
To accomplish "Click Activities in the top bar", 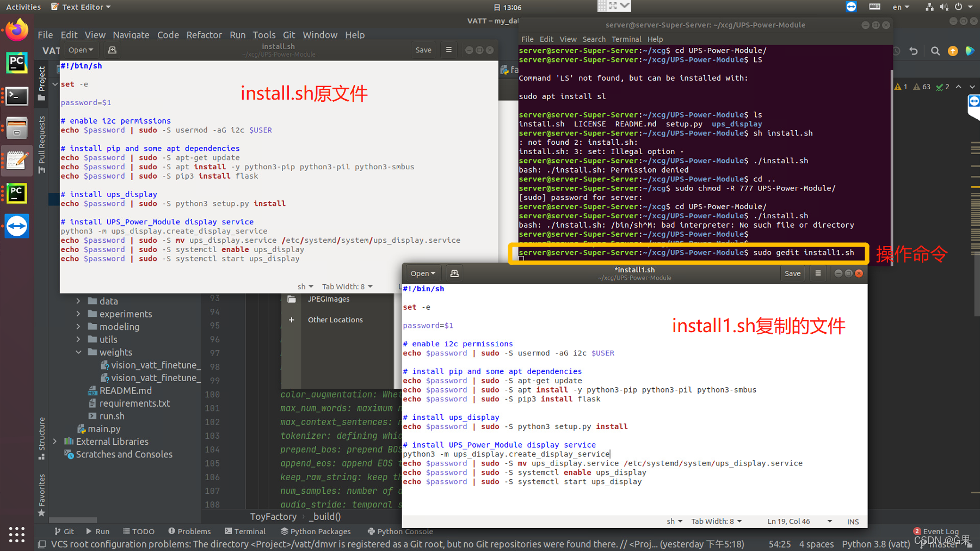I will click(23, 7).
